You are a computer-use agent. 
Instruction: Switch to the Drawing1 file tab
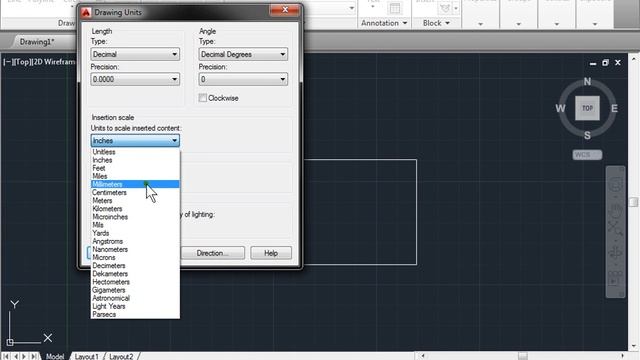point(37,42)
